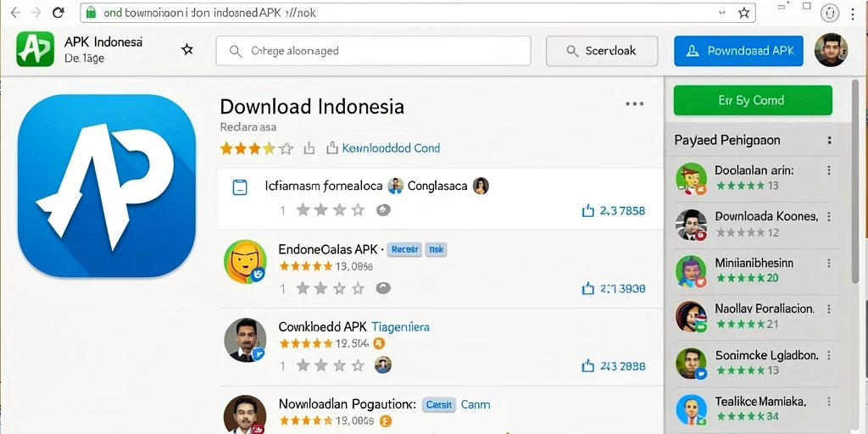Click comment bubble in 'Icfiamasm fomealoca' row

pos(383,210)
